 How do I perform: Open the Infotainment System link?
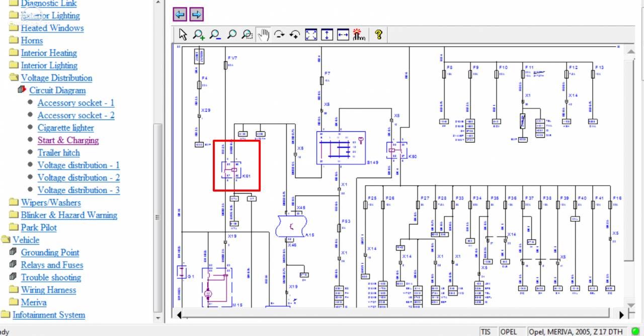49,315
